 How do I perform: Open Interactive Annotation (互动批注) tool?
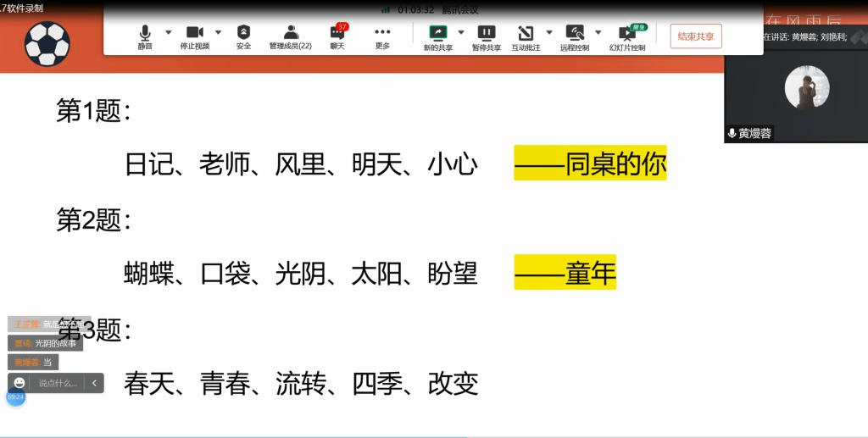[526, 36]
